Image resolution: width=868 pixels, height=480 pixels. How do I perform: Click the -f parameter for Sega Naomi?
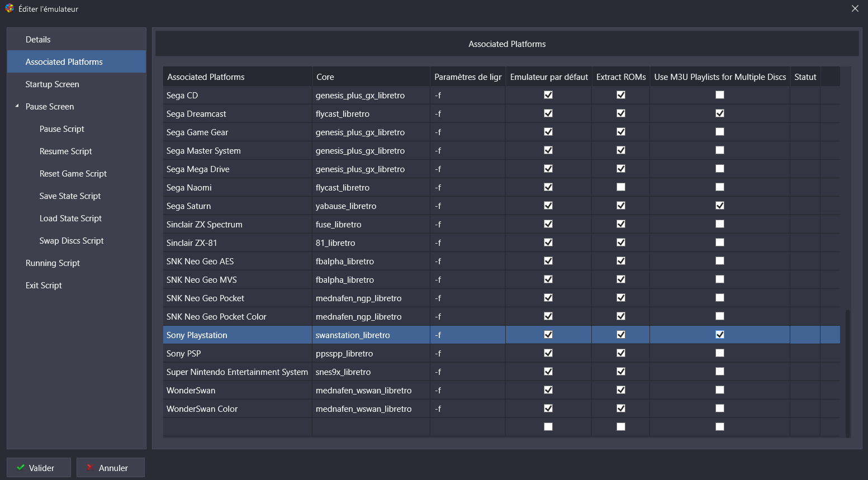coord(468,187)
